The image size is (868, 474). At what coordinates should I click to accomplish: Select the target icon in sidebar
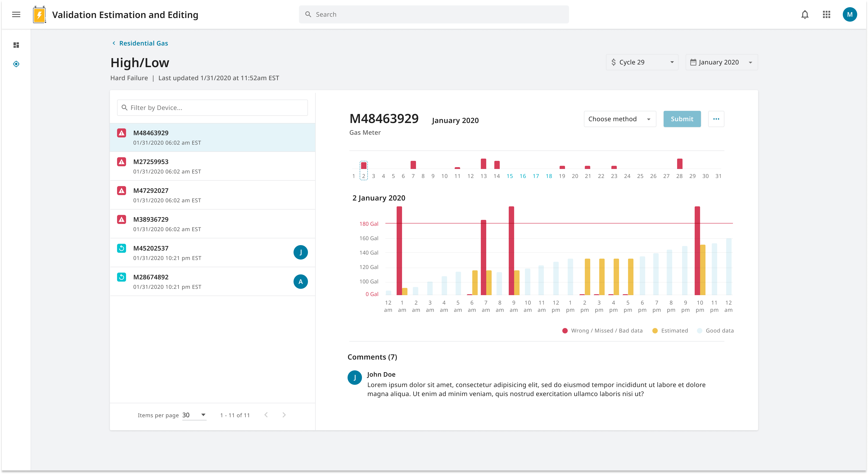(x=16, y=64)
